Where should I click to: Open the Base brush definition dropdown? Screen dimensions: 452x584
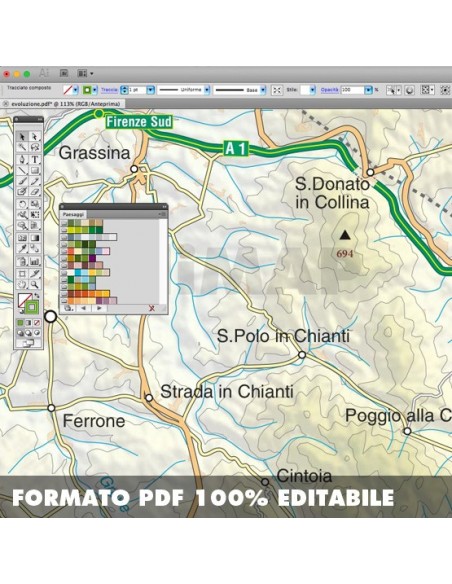[263, 90]
